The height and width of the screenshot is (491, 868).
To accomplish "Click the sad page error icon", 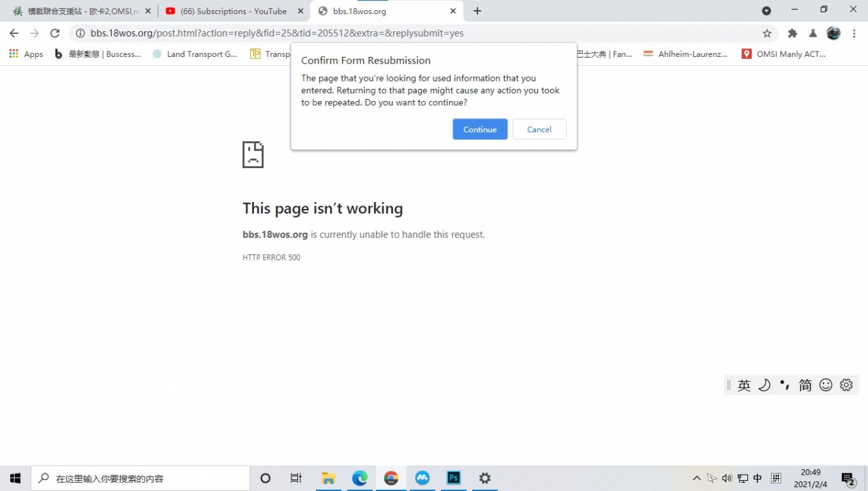I will [253, 155].
